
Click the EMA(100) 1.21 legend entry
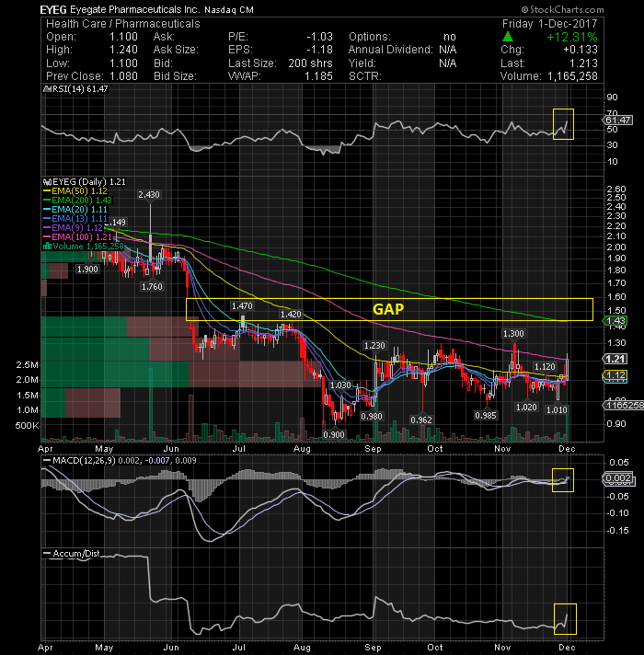[x=77, y=237]
